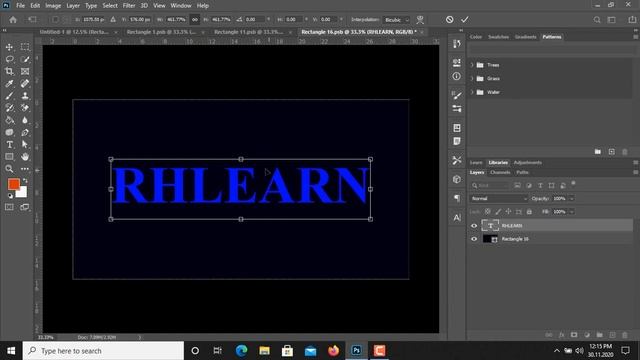Click the warp mode icon in options bar

420,20
